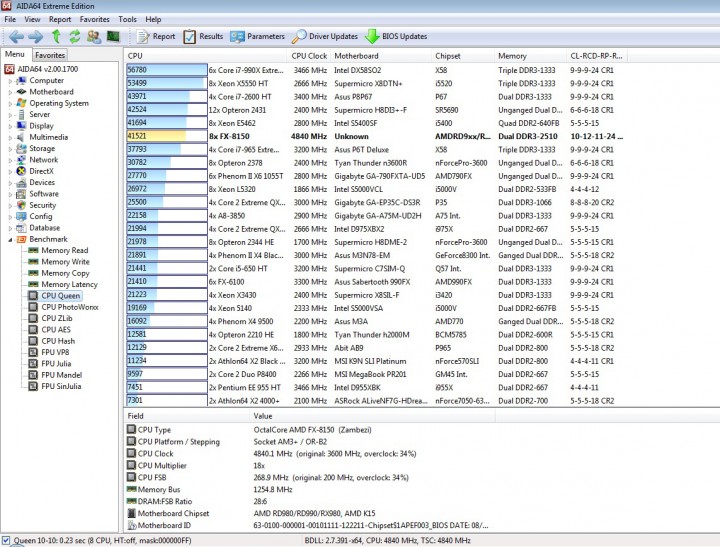Image resolution: width=720 pixels, height=547 pixels.
Task: Open the Favorites menu
Action: (95, 19)
